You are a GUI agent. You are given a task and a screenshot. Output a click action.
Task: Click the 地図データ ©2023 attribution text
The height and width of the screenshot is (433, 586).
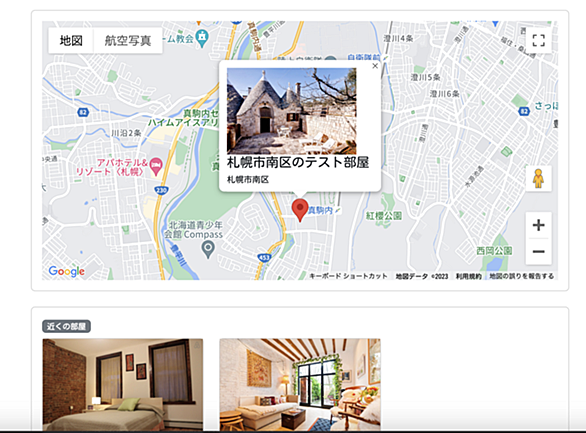(x=422, y=276)
